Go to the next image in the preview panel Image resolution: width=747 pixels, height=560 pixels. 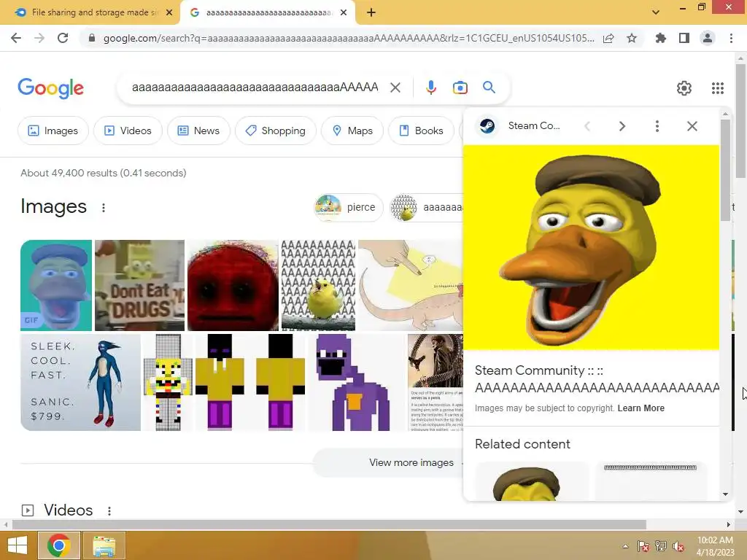click(x=622, y=125)
